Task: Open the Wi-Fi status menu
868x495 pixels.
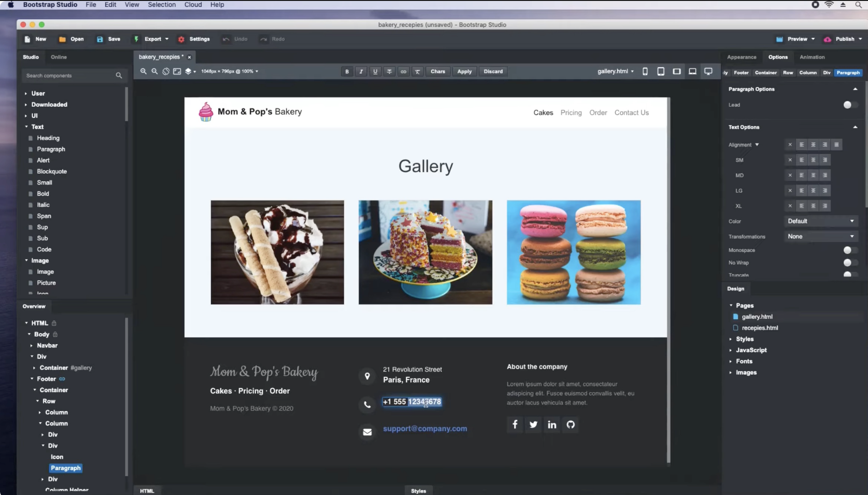Action: coord(829,5)
